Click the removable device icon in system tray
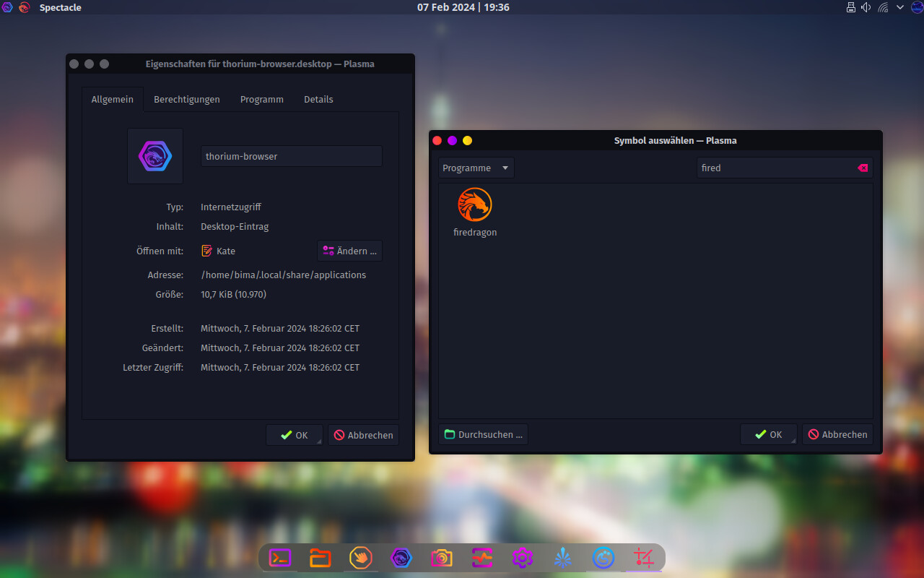Image resolution: width=924 pixels, height=578 pixels. [850, 7]
